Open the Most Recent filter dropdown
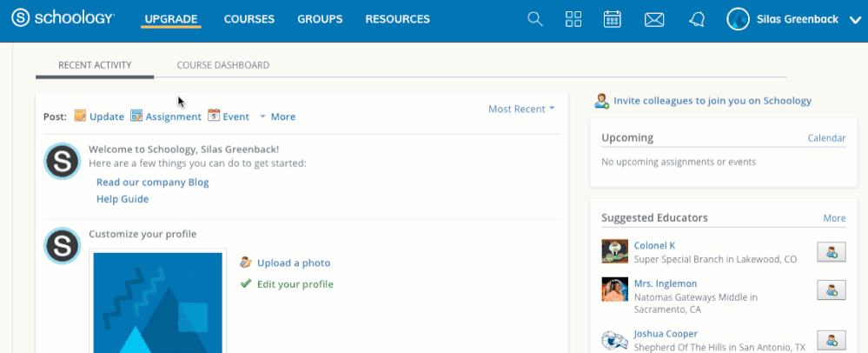This screenshot has height=353, width=868. pyautogui.click(x=521, y=110)
